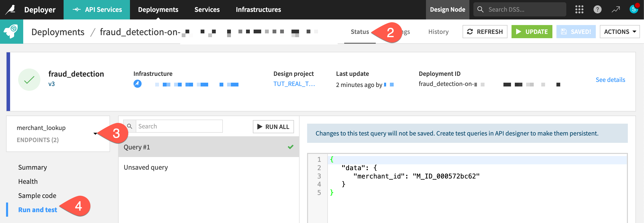644x223 pixels.
Task: Click the deployer rocket icon
Action: click(11, 31)
